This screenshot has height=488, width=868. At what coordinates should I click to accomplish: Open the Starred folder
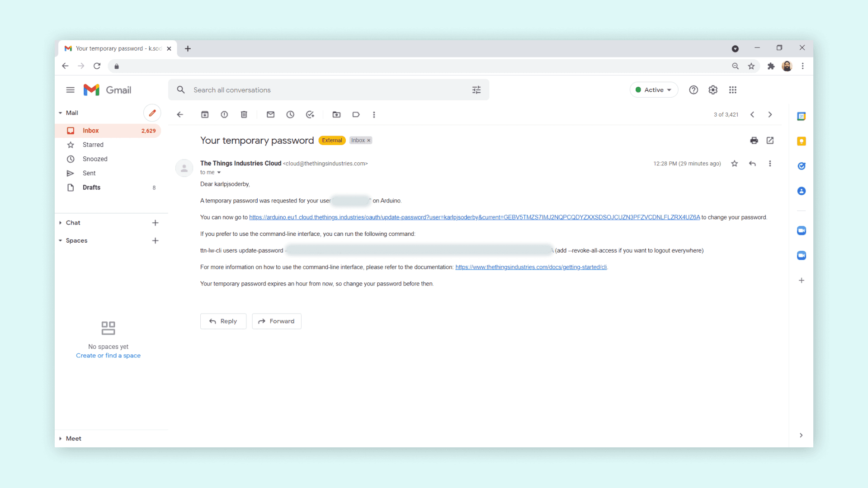(x=93, y=145)
